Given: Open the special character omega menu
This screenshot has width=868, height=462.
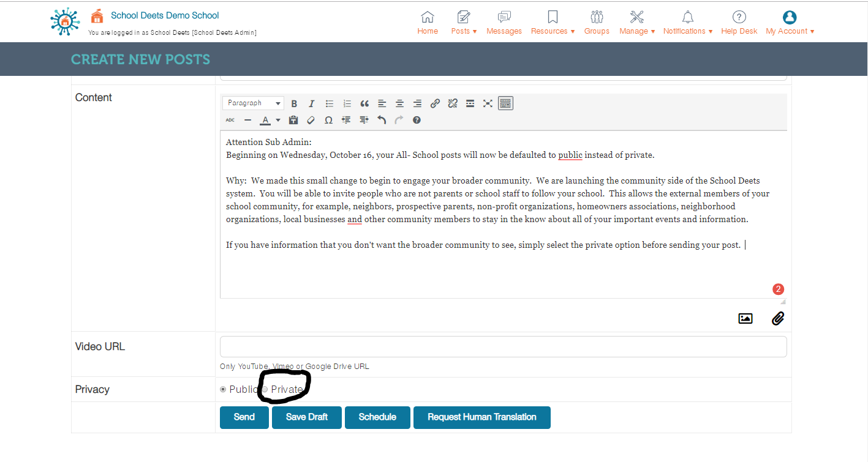Looking at the screenshot, I should click(x=328, y=120).
